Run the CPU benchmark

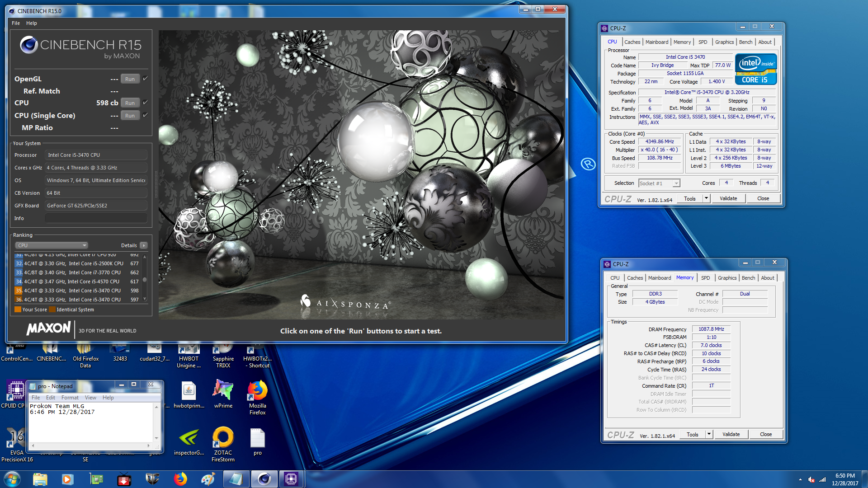click(x=130, y=103)
